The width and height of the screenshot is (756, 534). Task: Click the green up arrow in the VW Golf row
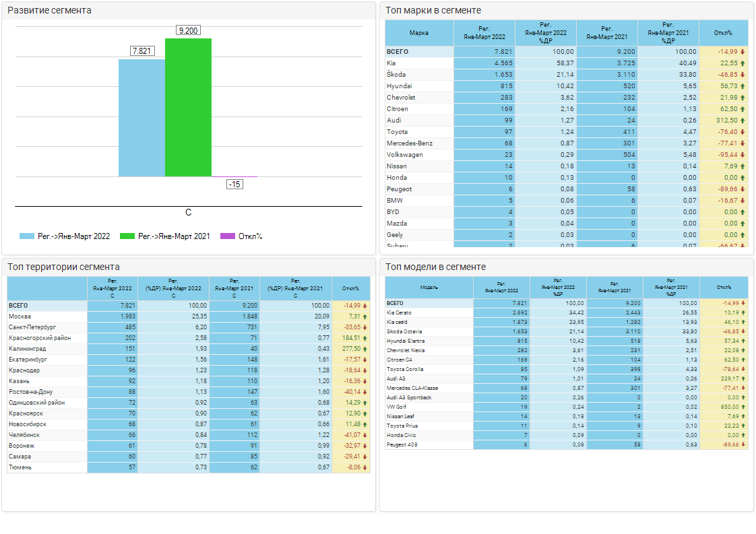pyautogui.click(x=743, y=407)
